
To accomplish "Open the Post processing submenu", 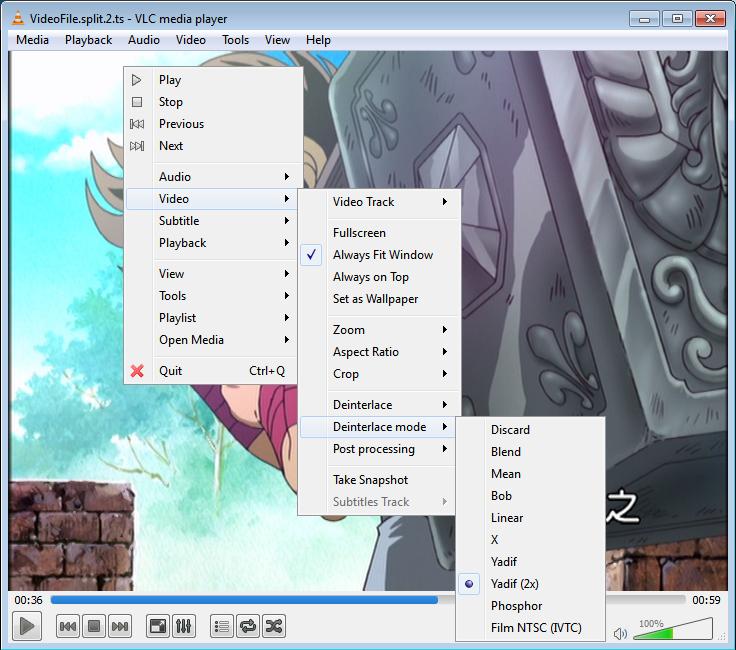I will [x=376, y=449].
